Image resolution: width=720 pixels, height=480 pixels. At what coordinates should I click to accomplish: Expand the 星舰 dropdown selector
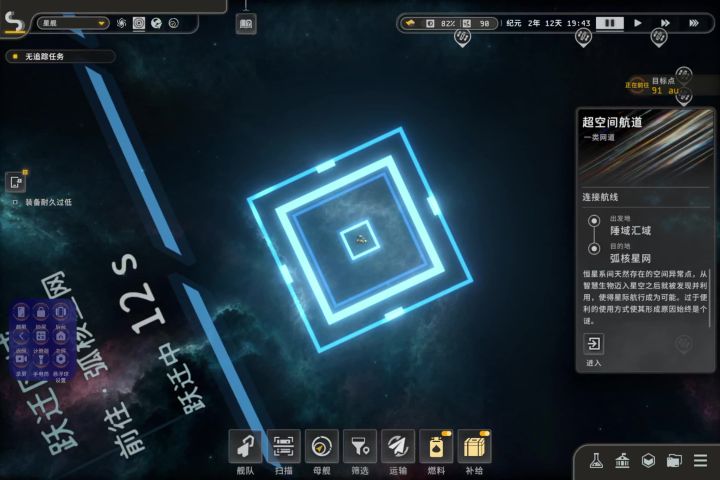click(x=73, y=23)
